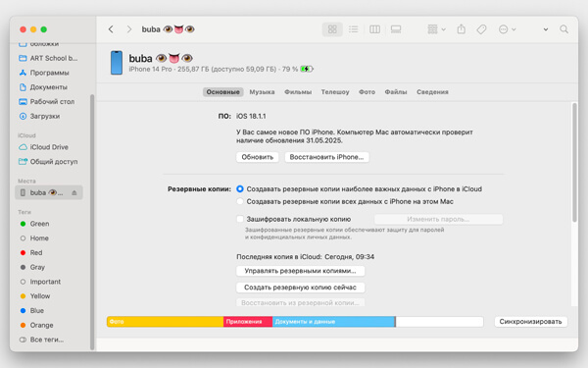Switch to the Файлы tab

point(396,92)
